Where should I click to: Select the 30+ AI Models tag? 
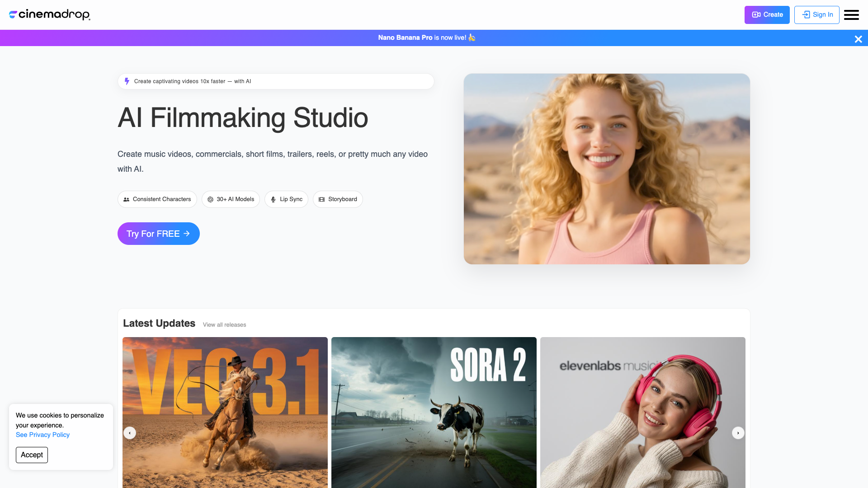click(231, 199)
